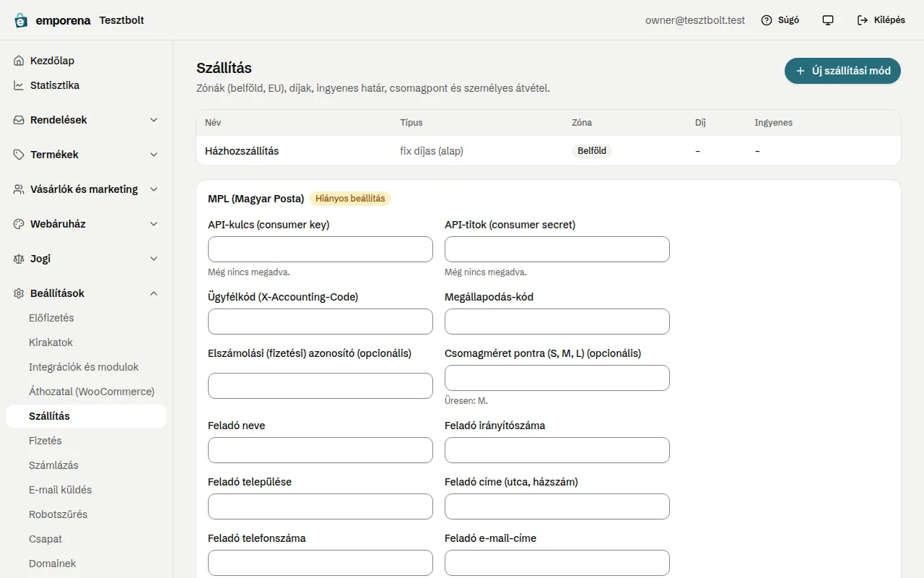The width and height of the screenshot is (924, 578).
Task: Focus the API-titok (consumer secret) field
Action: click(557, 249)
